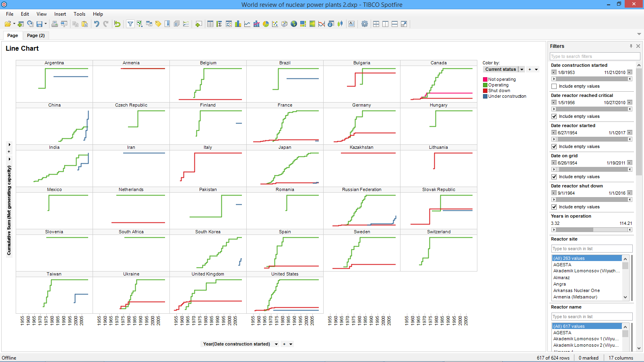Image resolution: width=644 pixels, height=362 pixels.
Task: Check Include empty values under Date construction started
Action: 554,86
